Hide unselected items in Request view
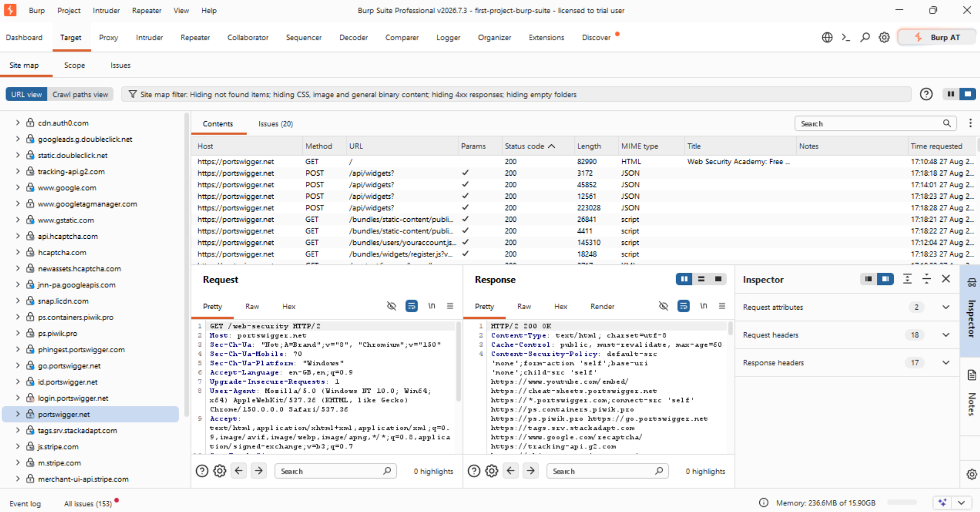The height and width of the screenshot is (512, 980). click(x=391, y=306)
